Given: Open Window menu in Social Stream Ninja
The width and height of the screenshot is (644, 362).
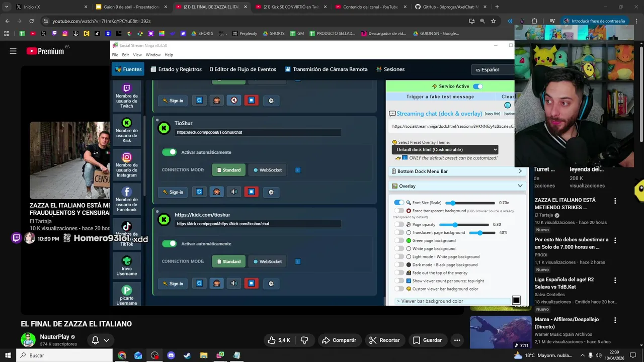Looking at the screenshot, I should tap(153, 55).
